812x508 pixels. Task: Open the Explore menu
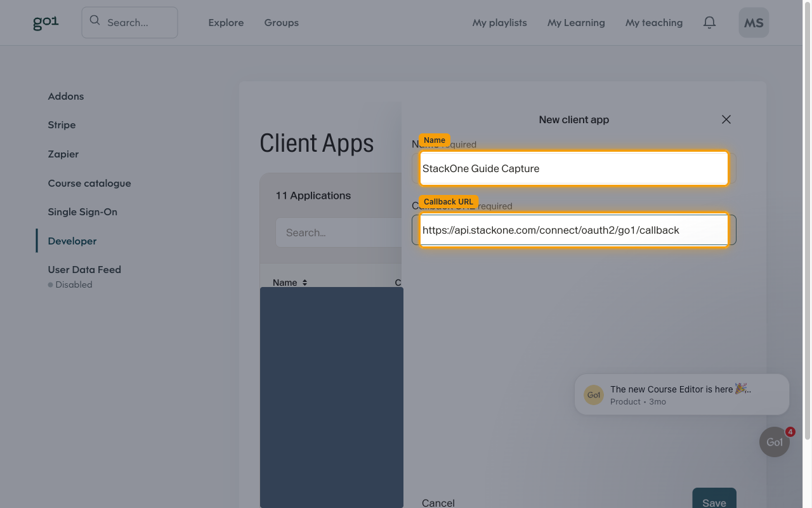(226, 22)
